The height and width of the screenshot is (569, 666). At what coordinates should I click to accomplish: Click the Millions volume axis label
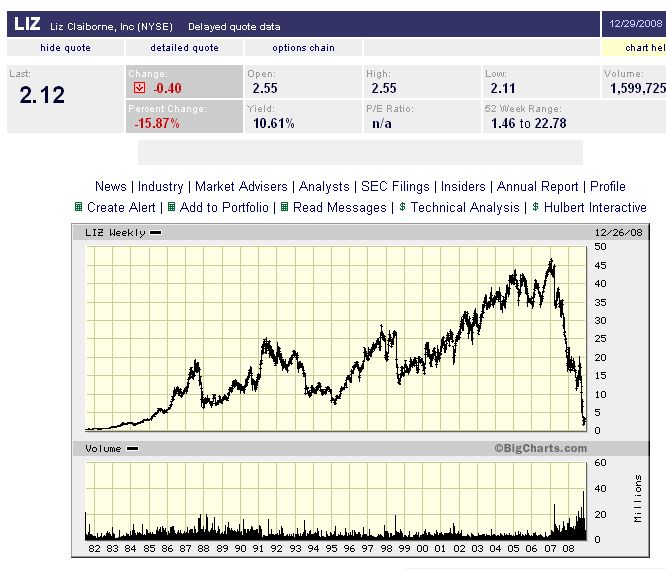pos(638,499)
